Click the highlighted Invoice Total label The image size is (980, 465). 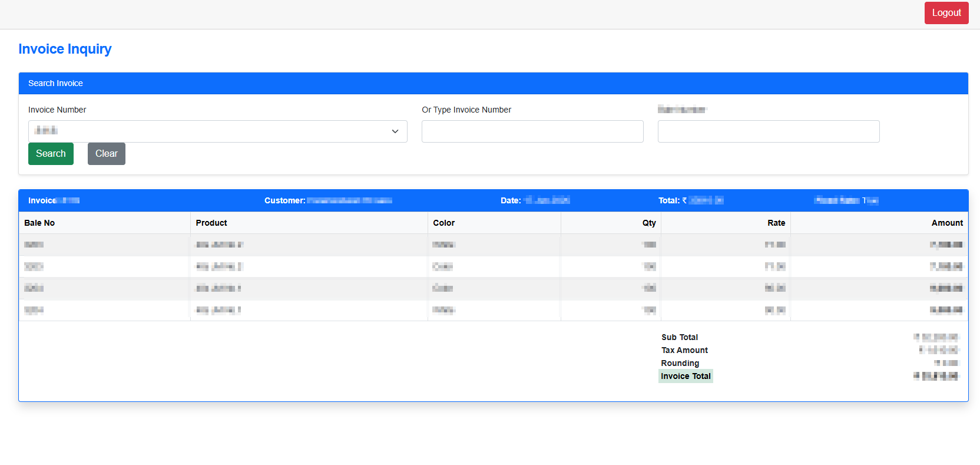pyautogui.click(x=686, y=376)
